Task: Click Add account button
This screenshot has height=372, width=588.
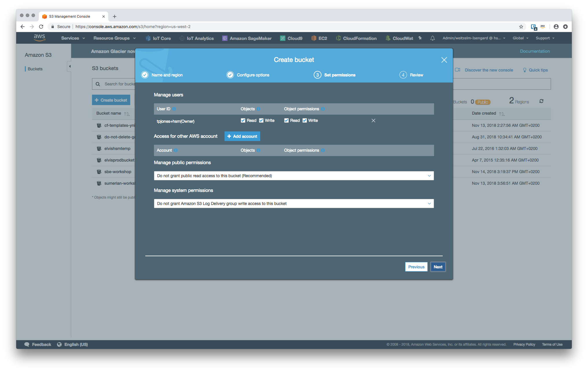Action: [242, 136]
